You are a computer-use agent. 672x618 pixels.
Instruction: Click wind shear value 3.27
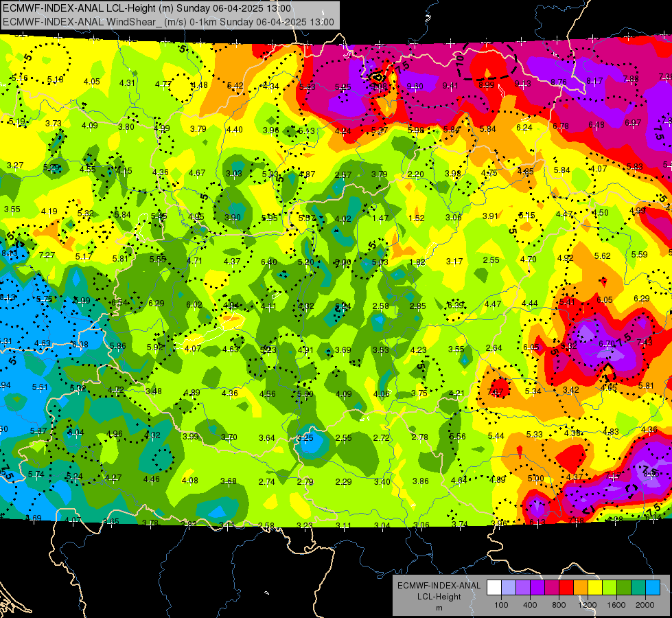15,165
